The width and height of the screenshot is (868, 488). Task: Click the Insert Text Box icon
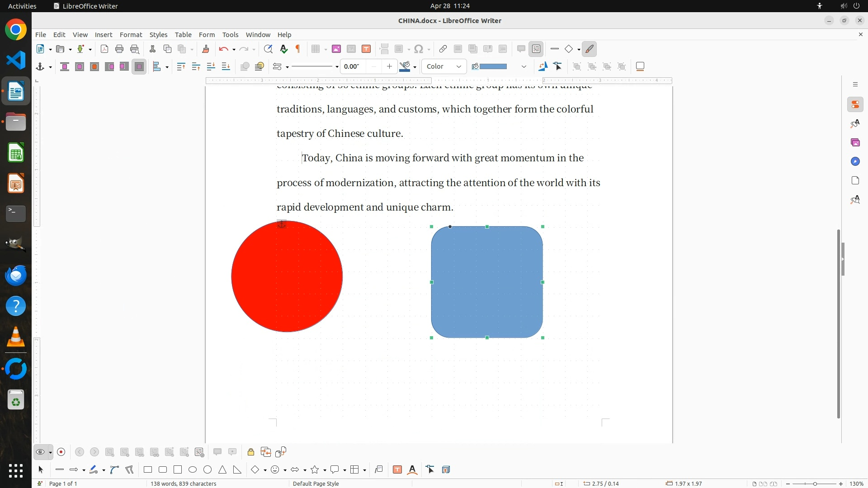click(x=366, y=49)
